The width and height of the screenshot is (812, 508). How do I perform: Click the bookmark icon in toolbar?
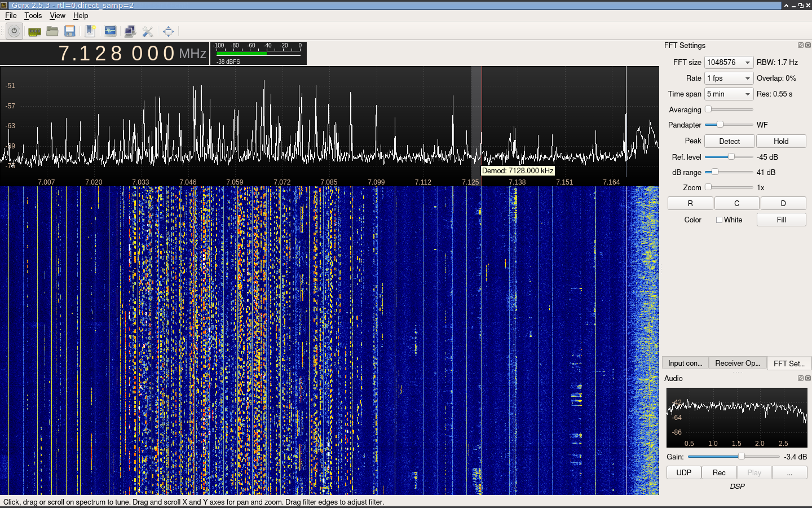[x=90, y=31]
